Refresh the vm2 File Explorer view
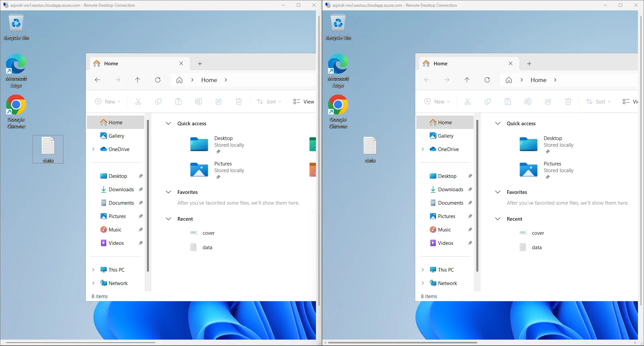The width and height of the screenshot is (644, 346). 487,80
